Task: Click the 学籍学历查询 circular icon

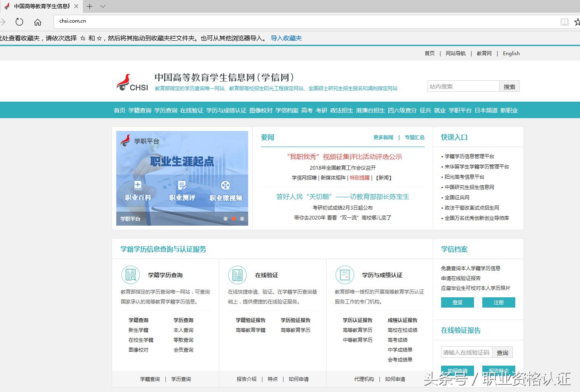Action: click(131, 275)
